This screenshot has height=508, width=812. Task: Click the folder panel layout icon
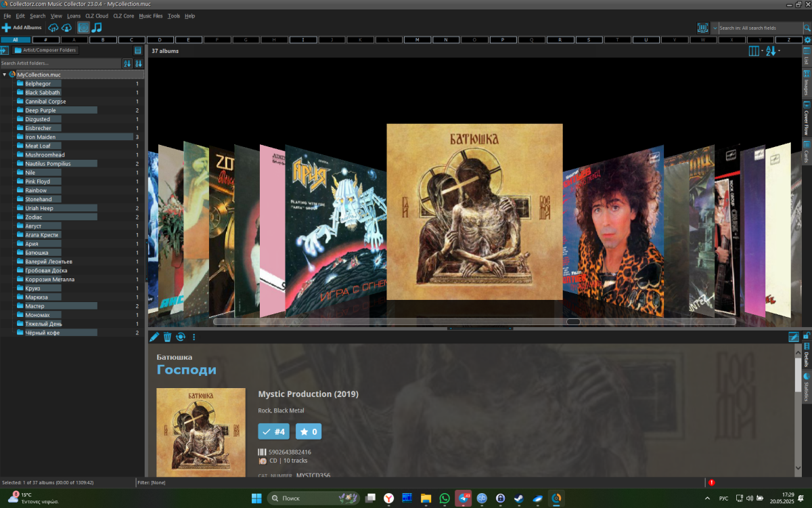(x=138, y=50)
